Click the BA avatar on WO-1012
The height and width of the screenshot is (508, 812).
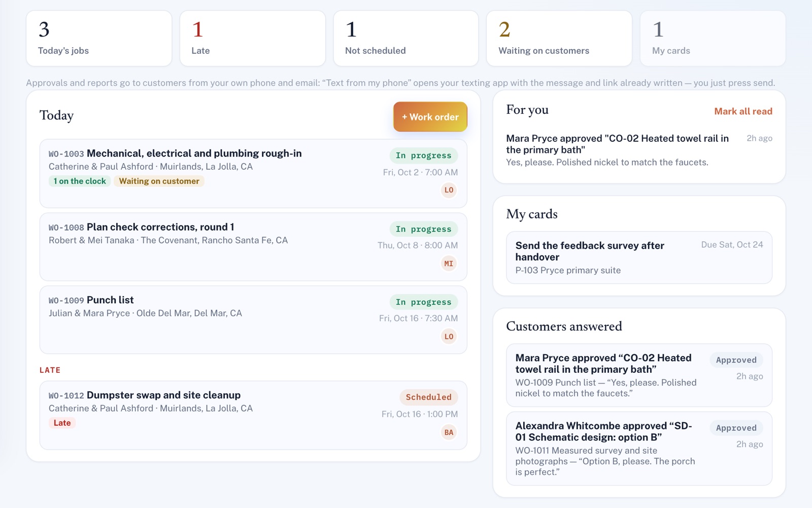[x=449, y=432]
